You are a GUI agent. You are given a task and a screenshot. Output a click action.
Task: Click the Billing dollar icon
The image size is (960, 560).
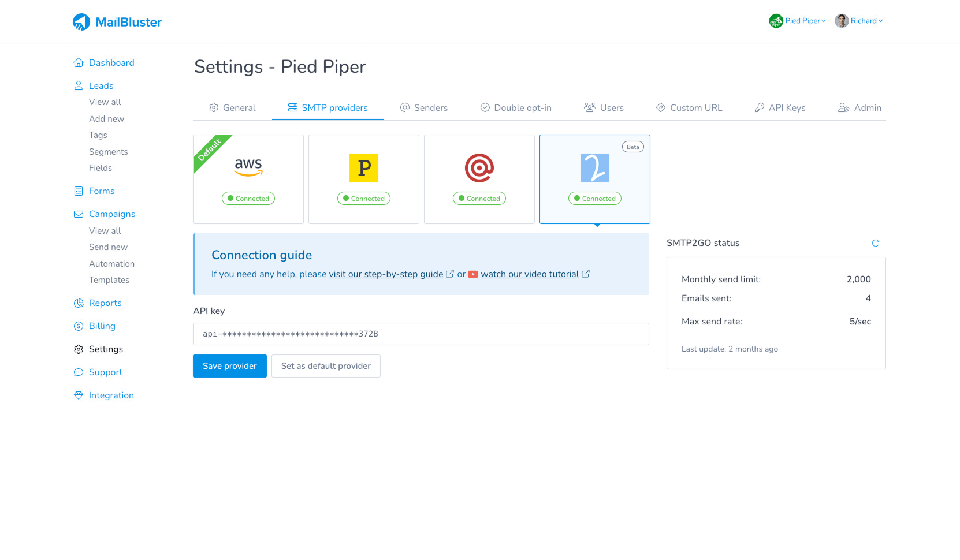79,326
